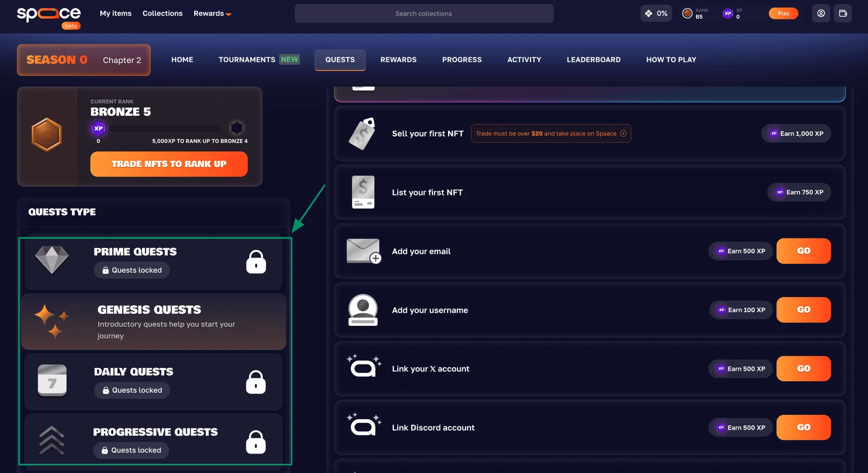This screenshot has height=473, width=868.
Task: Click the Search collections field
Action: point(424,14)
